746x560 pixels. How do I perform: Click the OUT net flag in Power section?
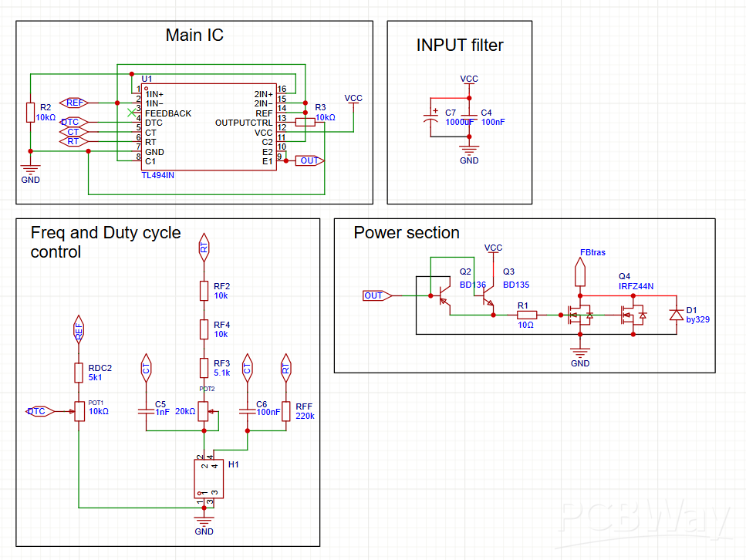pos(377,296)
